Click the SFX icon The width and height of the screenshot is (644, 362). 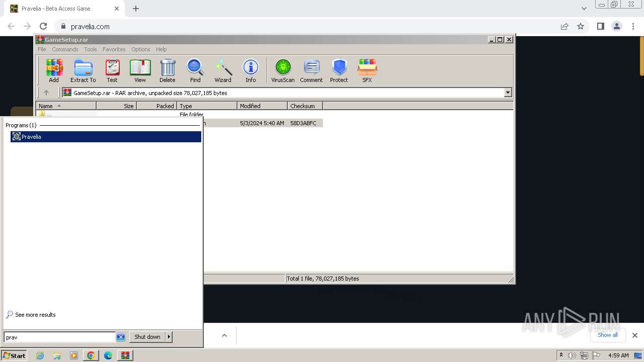pyautogui.click(x=367, y=70)
